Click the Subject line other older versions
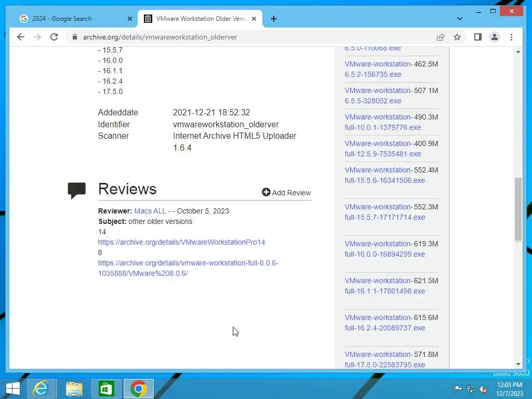 pos(145,221)
